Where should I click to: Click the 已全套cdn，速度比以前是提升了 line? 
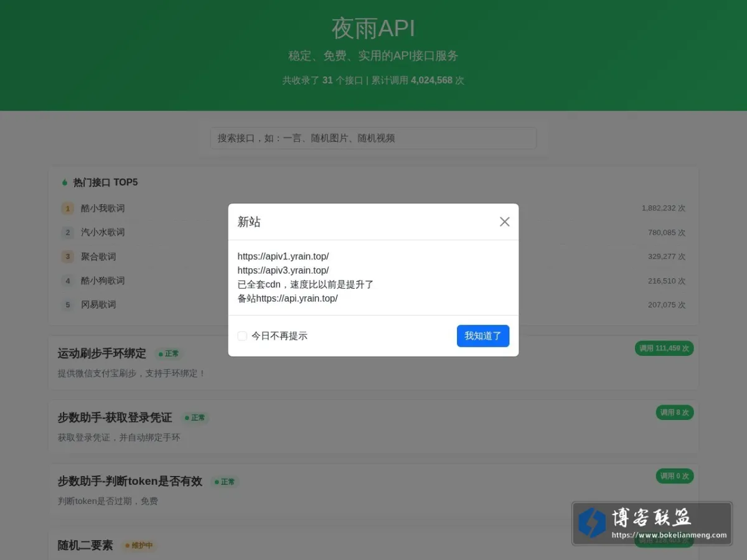[x=306, y=284]
